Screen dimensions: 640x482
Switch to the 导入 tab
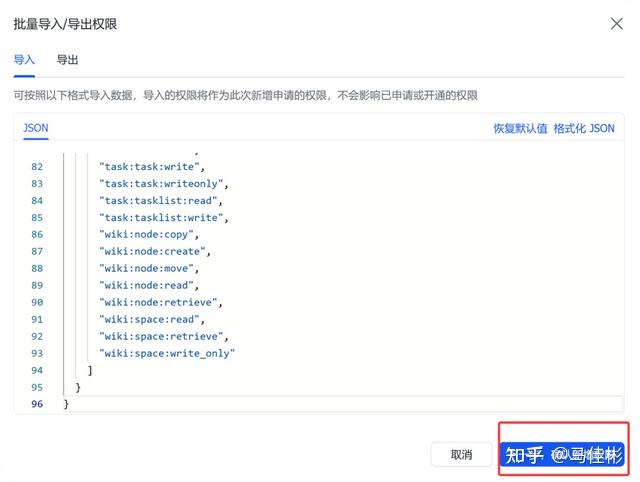[24, 60]
